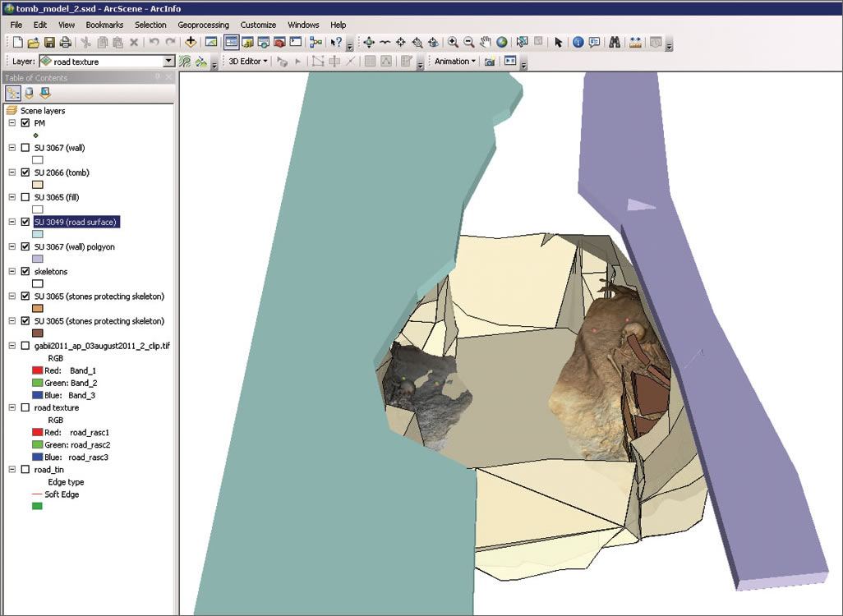Select the Pan hand tool
Viewport: 843px width, 616px height.
pos(485,42)
